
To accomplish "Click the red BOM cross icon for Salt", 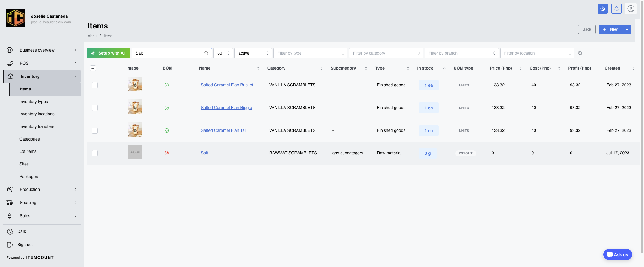I will tap(167, 153).
